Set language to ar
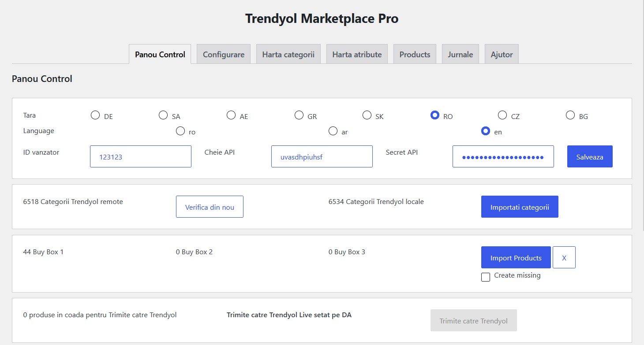644x345 pixels. [x=333, y=131]
